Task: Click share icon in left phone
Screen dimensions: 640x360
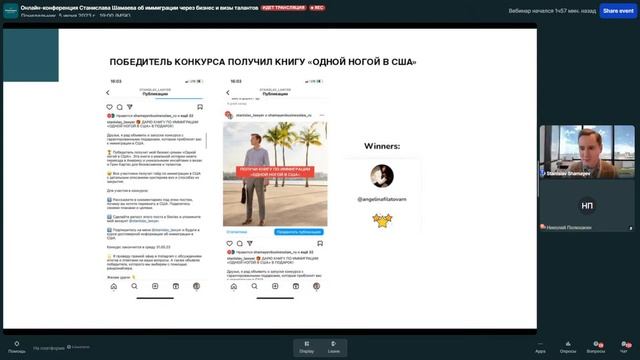Action: click(130, 107)
